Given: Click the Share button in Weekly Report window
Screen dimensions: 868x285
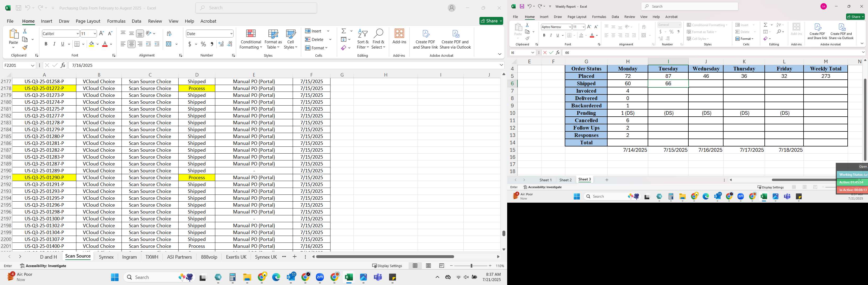Looking at the screenshot, I should [x=855, y=17].
